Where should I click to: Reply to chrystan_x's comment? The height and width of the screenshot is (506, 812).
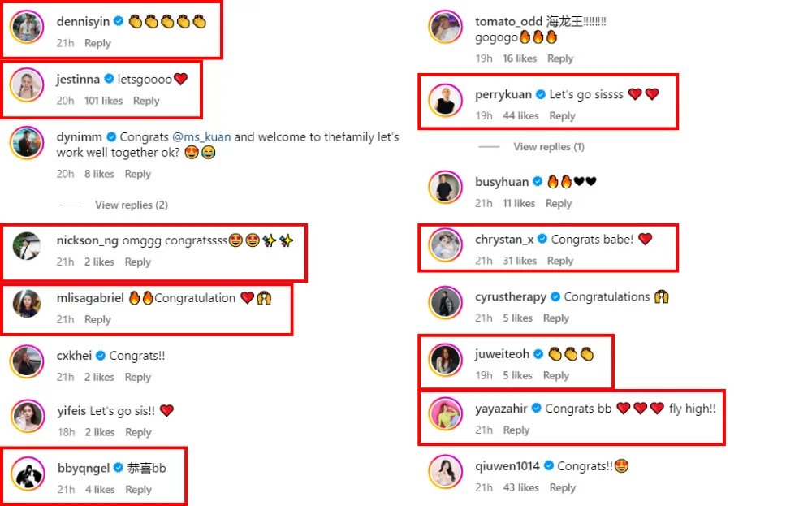click(x=560, y=261)
